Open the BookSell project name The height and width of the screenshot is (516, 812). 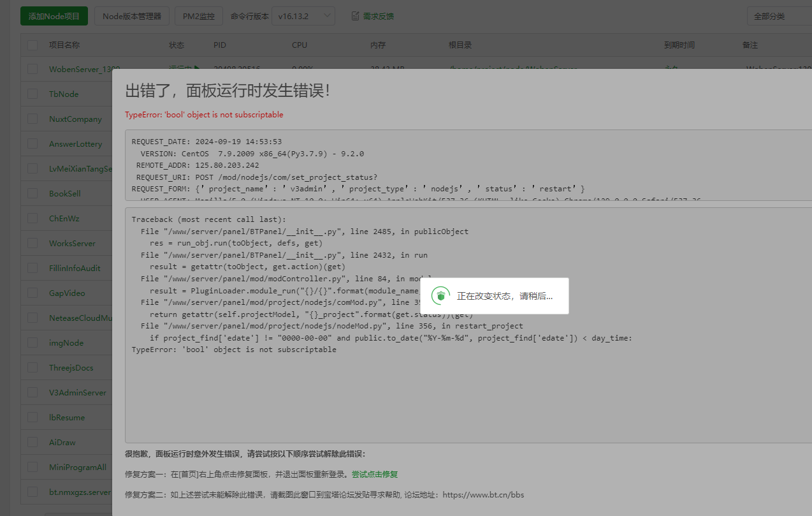[x=65, y=193]
